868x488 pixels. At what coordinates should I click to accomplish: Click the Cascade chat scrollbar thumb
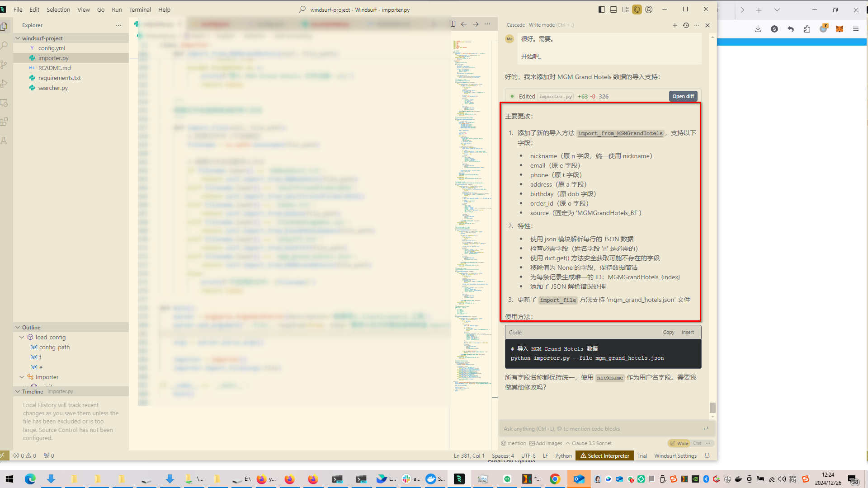point(712,407)
